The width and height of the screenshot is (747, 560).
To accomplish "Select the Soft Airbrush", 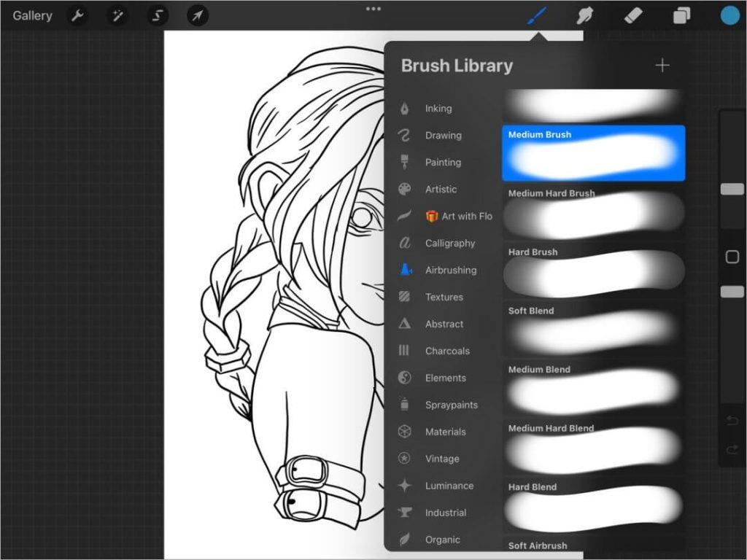I will point(594,544).
